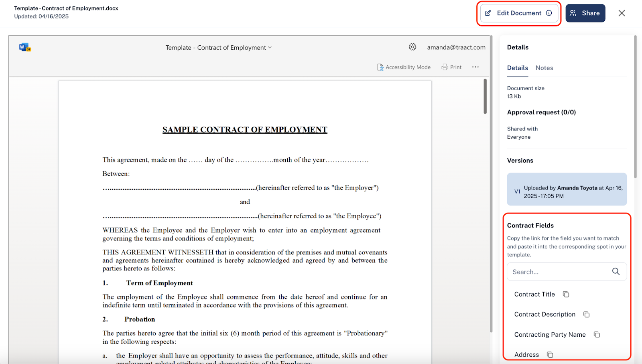Screen dimensions: 642x364
Task: Click the file name Template - Contract of Employment.docx
Action: tap(66, 8)
